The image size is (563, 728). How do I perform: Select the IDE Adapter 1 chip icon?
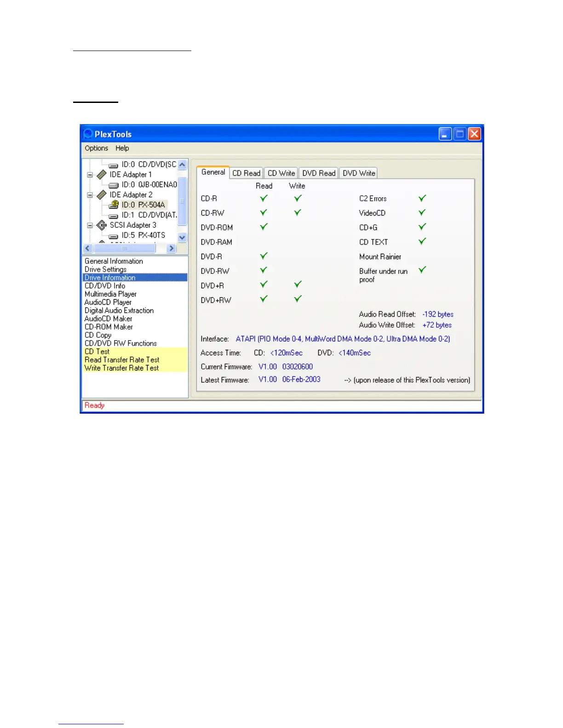[x=102, y=175]
